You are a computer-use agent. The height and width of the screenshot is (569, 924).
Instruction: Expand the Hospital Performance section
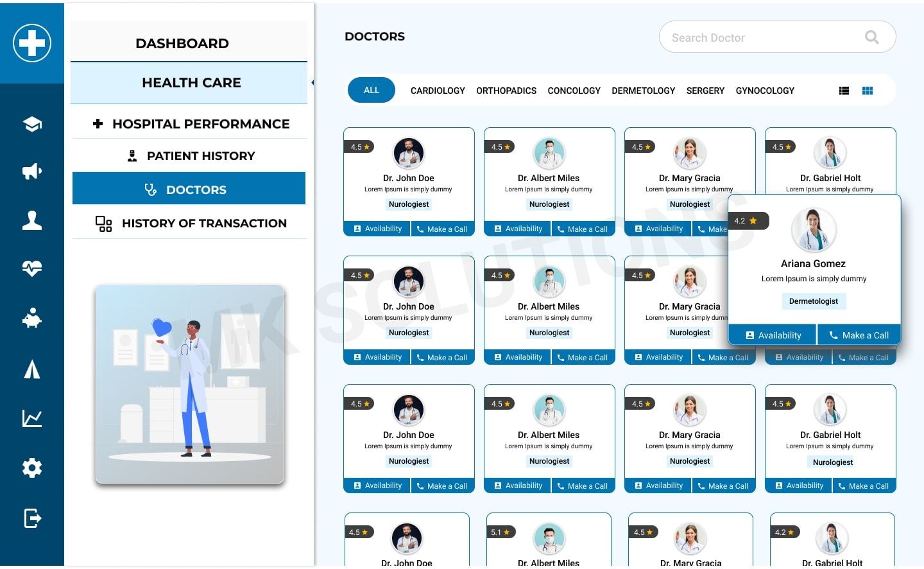coord(191,124)
